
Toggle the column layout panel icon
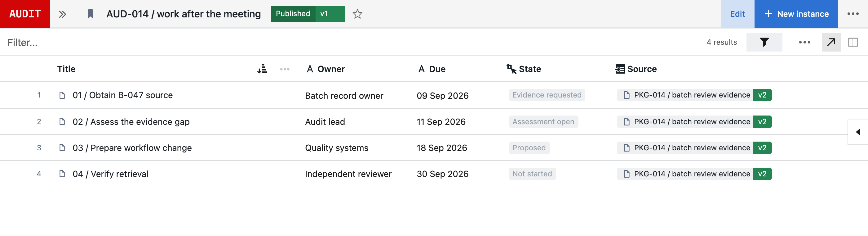point(852,42)
